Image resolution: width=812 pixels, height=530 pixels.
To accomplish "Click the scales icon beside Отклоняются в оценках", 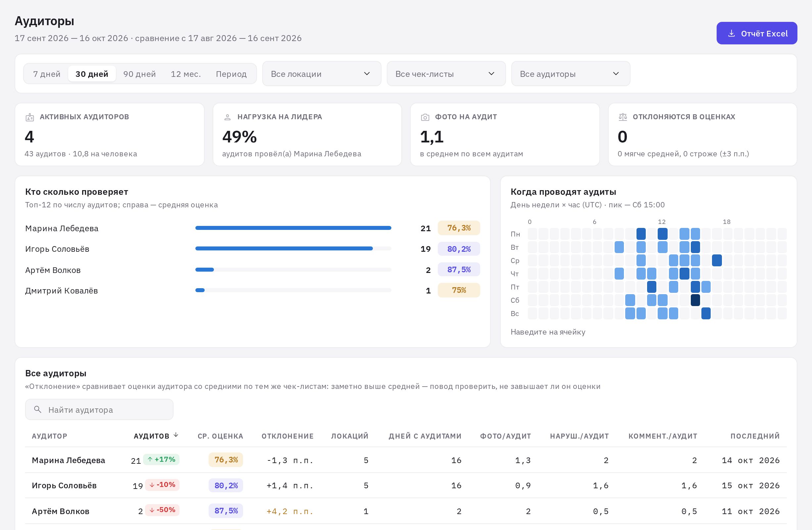I will (623, 117).
